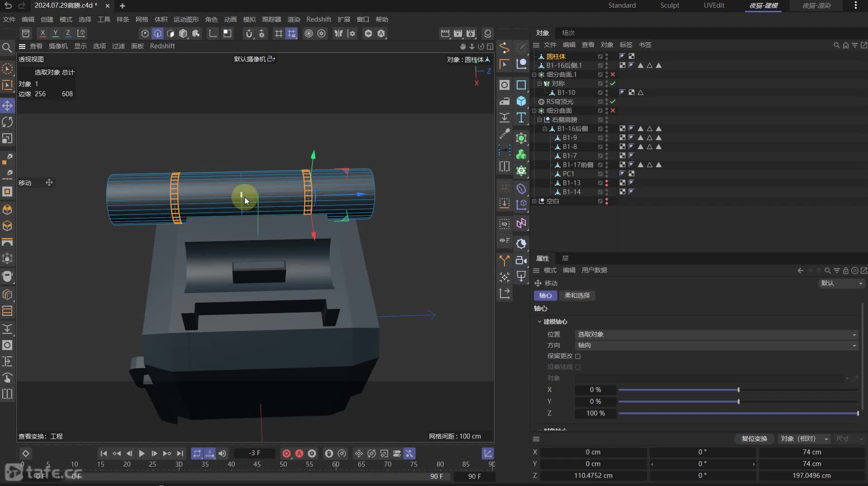
Task: Enable the 细分曲面.1 generator red X
Action: tap(613, 75)
